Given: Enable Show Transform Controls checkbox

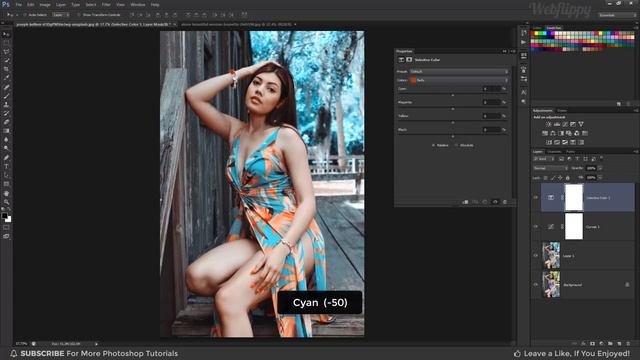Looking at the screenshot, I should coord(79,15).
